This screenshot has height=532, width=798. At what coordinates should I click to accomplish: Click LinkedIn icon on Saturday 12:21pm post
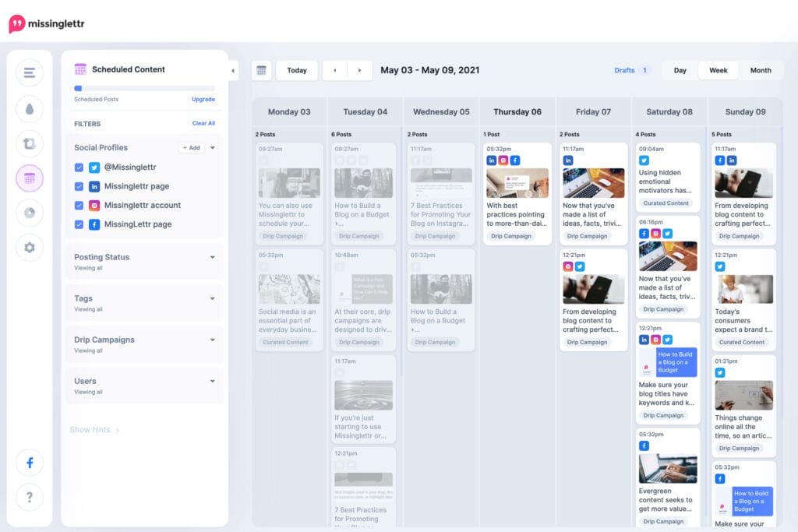[x=644, y=340]
